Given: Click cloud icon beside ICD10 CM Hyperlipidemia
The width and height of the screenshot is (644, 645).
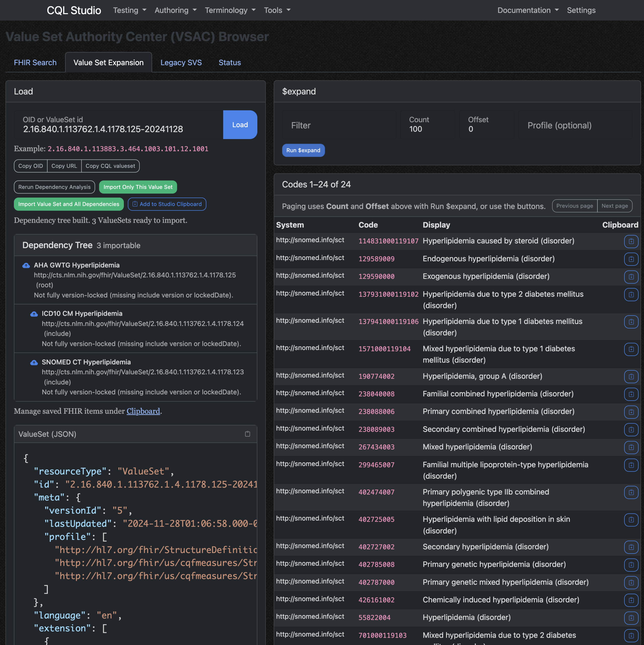Looking at the screenshot, I should [34, 314].
